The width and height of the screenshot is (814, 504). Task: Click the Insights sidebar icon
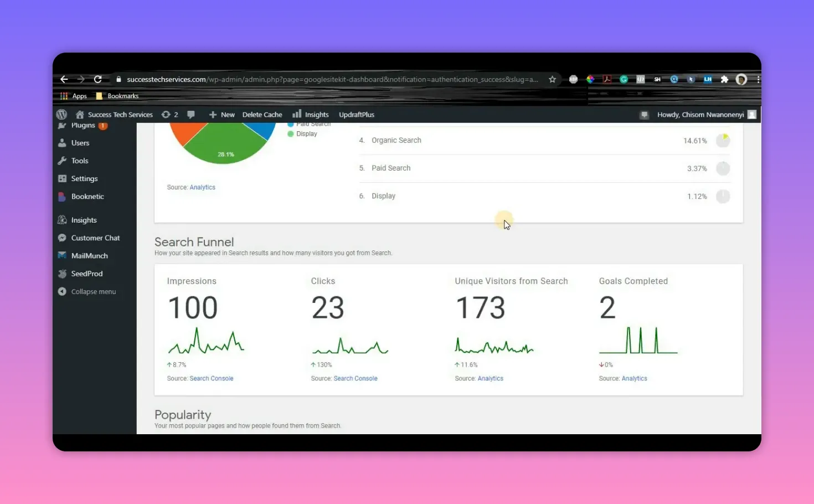point(61,219)
